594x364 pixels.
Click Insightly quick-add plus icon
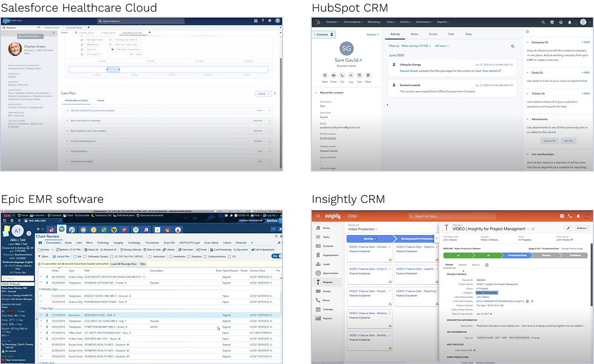tap(561, 216)
